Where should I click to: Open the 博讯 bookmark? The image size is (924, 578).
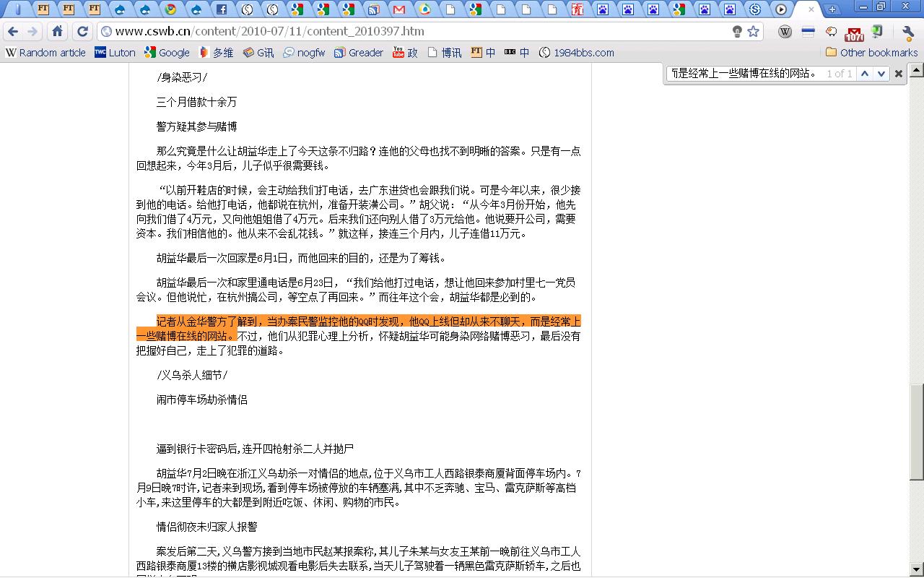pyautogui.click(x=445, y=53)
